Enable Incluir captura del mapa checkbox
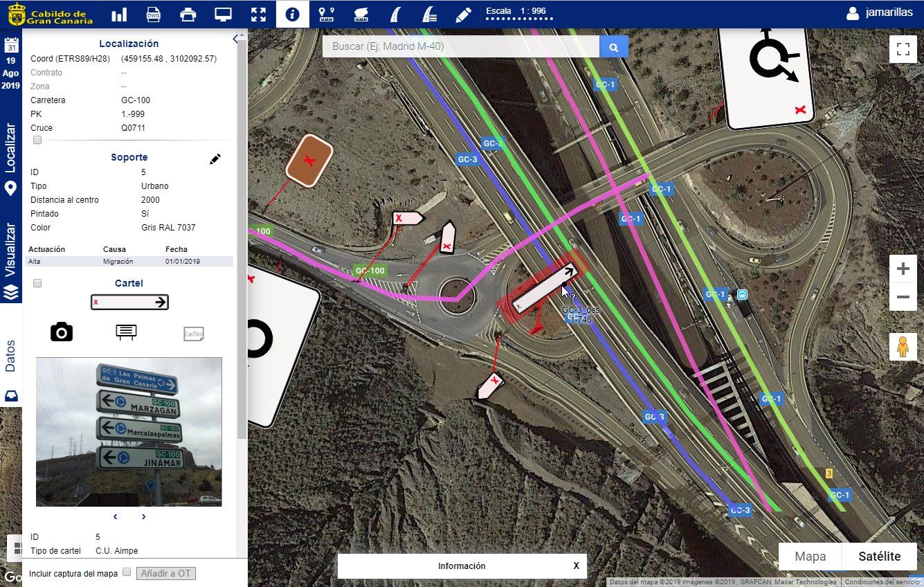The width and height of the screenshot is (924, 587). [127, 572]
